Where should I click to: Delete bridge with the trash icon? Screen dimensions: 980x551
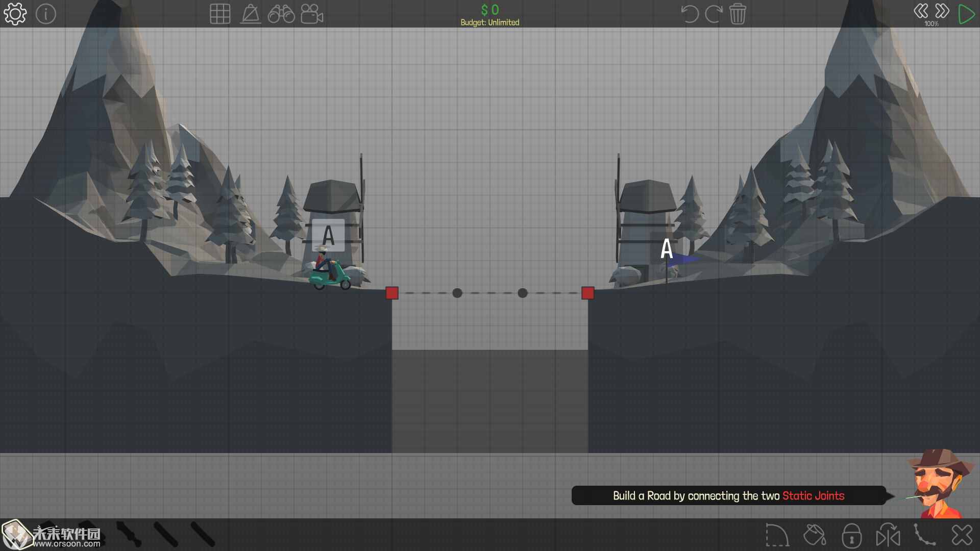[x=738, y=14]
